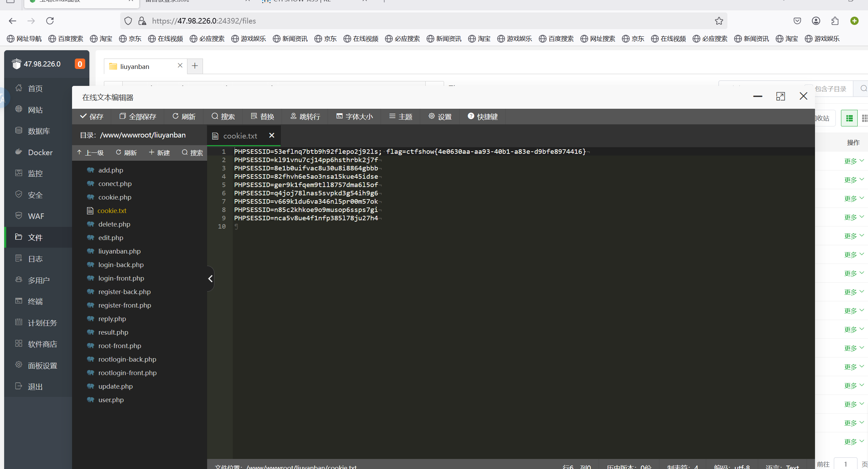Go up one level (上一级) in directory
Viewport: 868px width, 469px height.
[90, 153]
